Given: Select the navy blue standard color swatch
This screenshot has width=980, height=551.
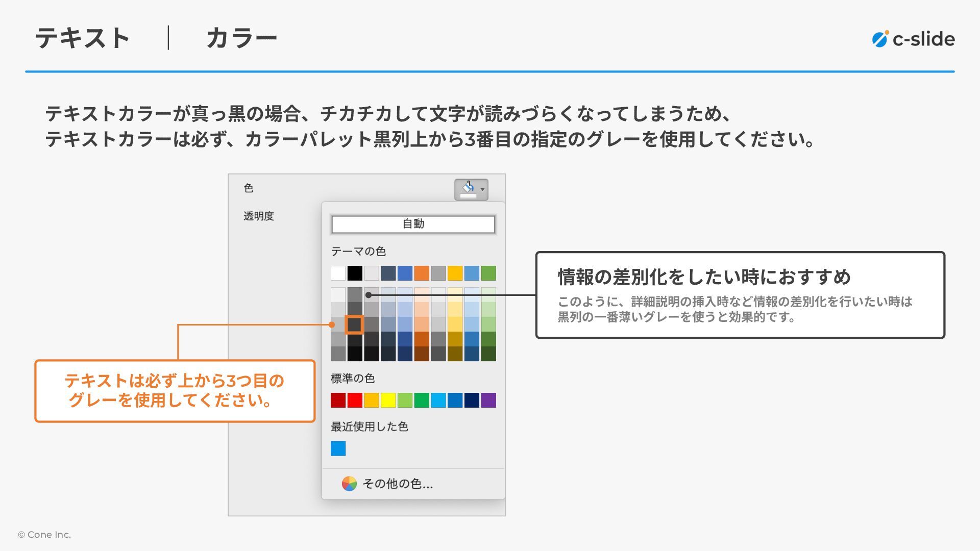Looking at the screenshot, I should point(472,400).
